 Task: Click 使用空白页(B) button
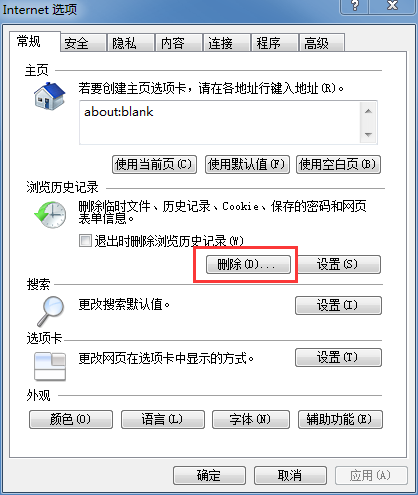(x=338, y=164)
